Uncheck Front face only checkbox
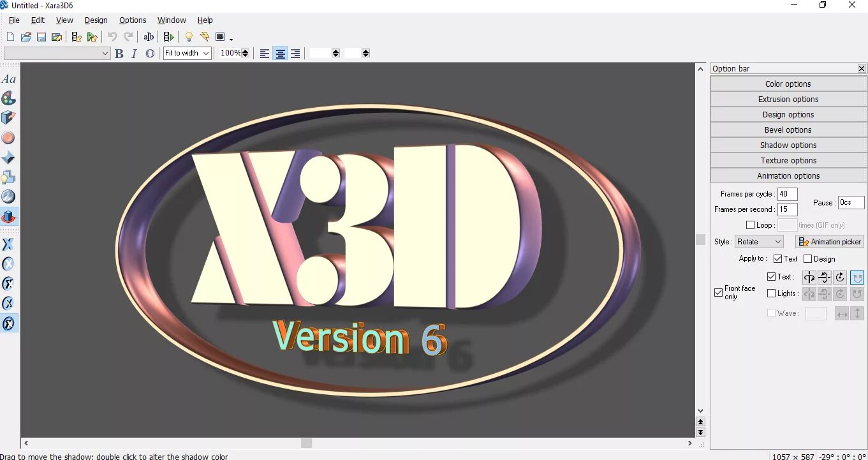This screenshot has width=868, height=460. (x=719, y=292)
